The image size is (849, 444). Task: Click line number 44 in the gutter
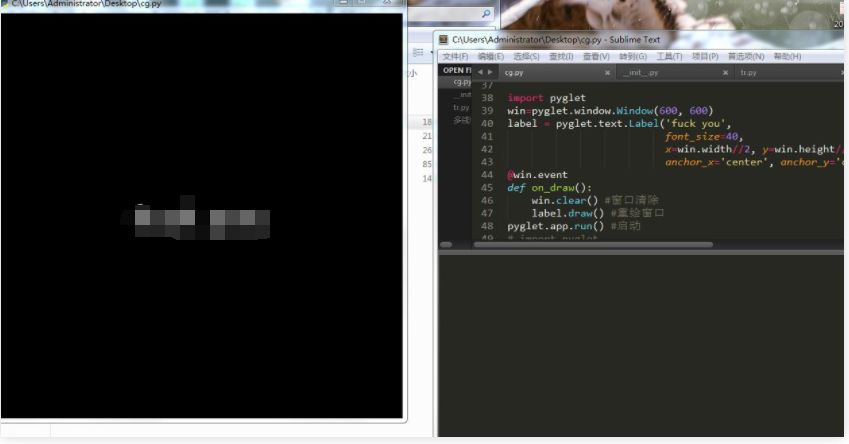[x=487, y=174]
